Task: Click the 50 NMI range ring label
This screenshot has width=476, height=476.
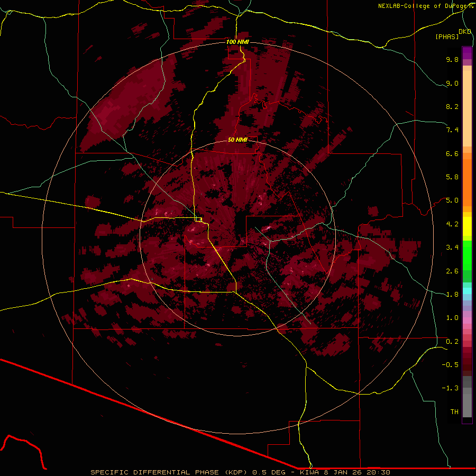Action: [237, 140]
